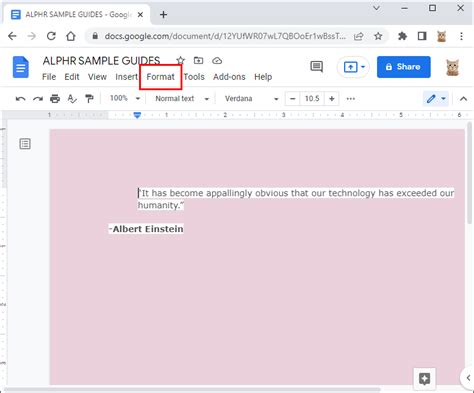
Task: Click the Undo arrow in toolbar
Action: pos(21,99)
